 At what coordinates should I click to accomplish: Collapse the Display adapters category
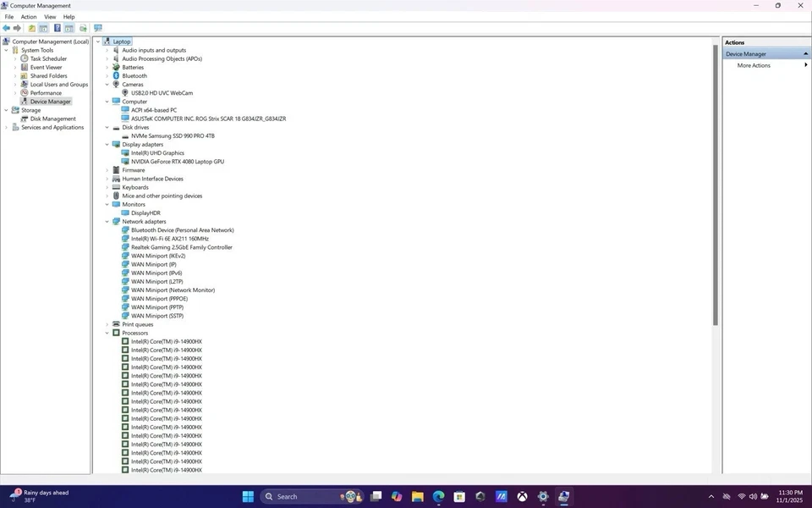107,145
